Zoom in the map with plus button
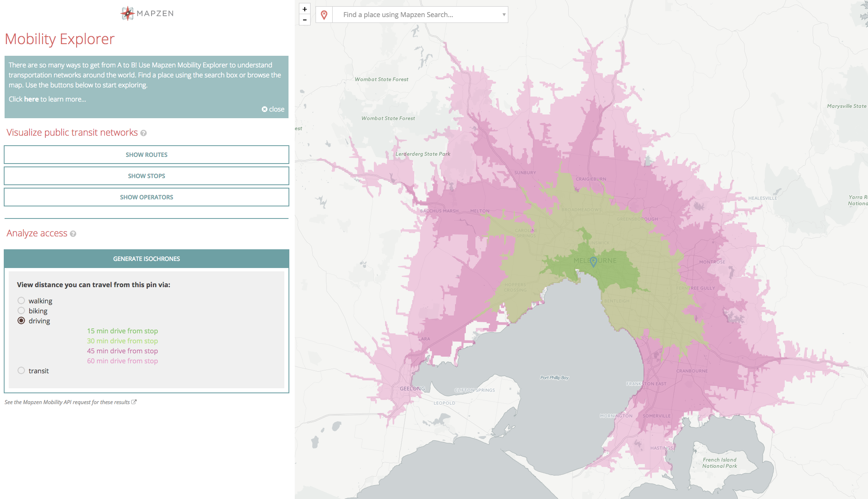Viewport: 868px width, 499px height. tap(305, 9)
